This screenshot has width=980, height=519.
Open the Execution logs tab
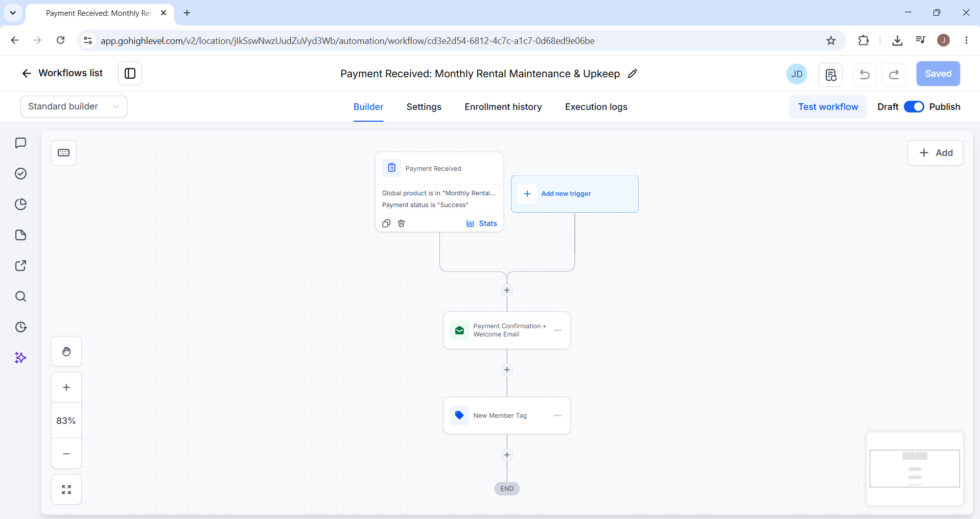[596, 107]
